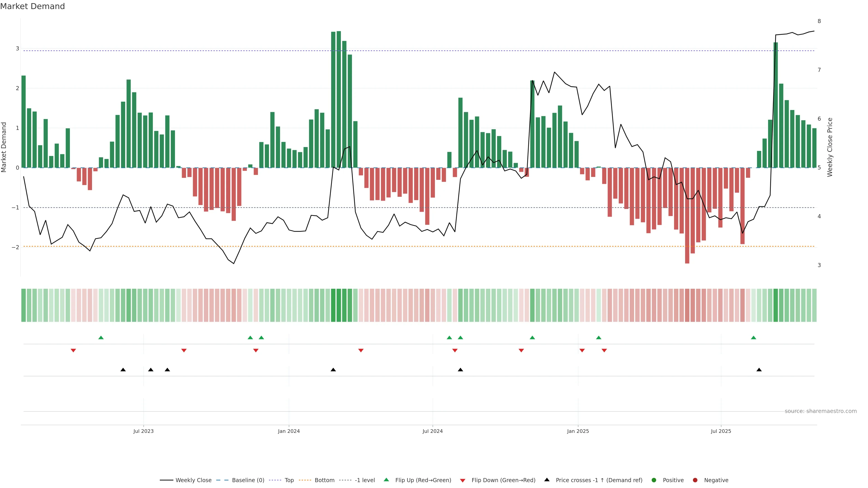Click green Flip Up legend triangle icon
Viewport: 868px width, 488px height.
pyautogui.click(x=386, y=480)
